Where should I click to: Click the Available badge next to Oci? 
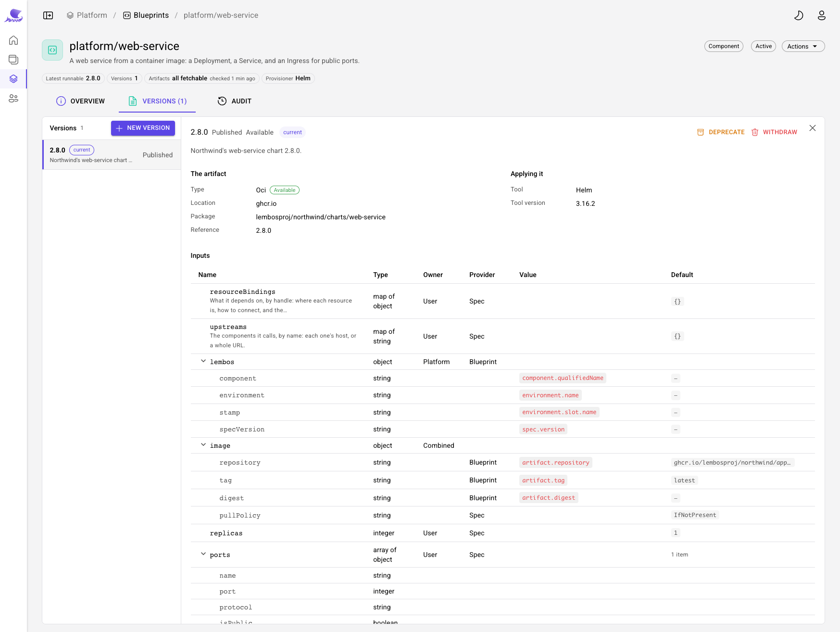click(x=285, y=190)
